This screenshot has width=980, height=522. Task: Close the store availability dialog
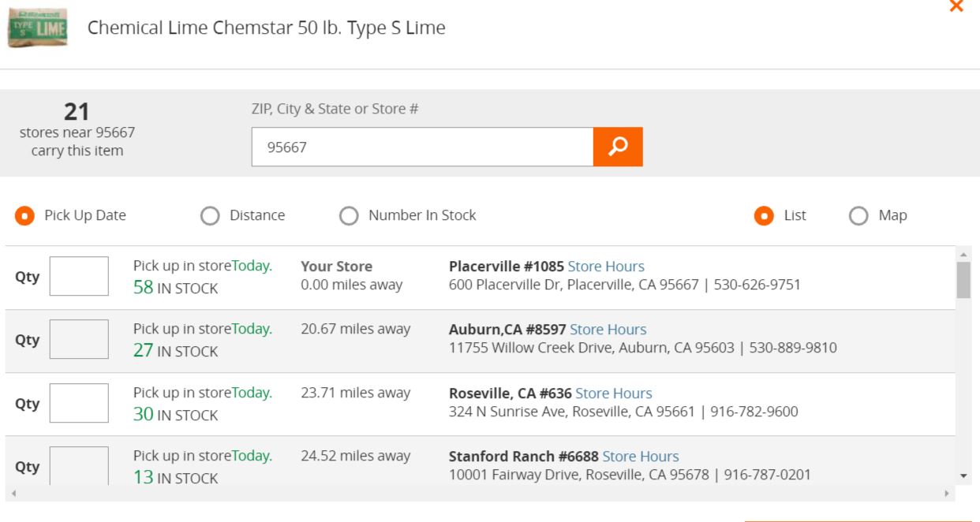(956, 6)
